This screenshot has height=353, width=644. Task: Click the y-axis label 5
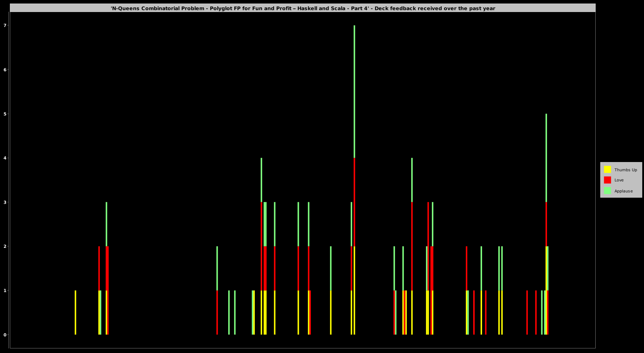(5, 114)
